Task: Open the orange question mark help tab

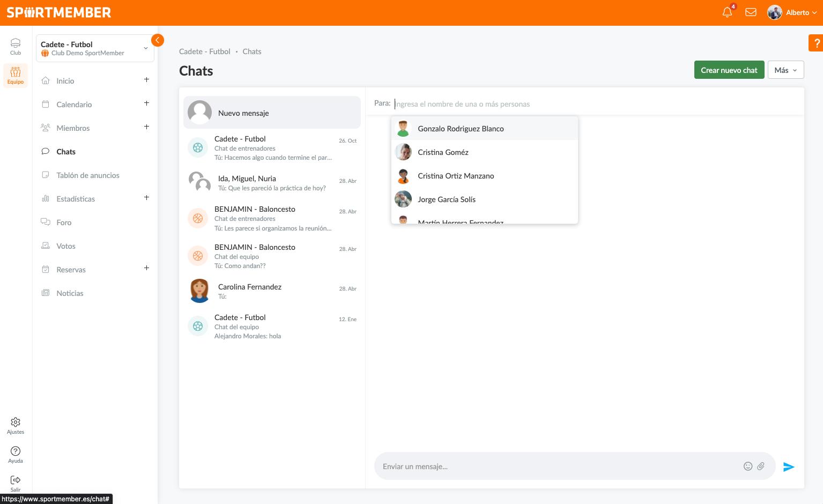Action: coord(817,43)
